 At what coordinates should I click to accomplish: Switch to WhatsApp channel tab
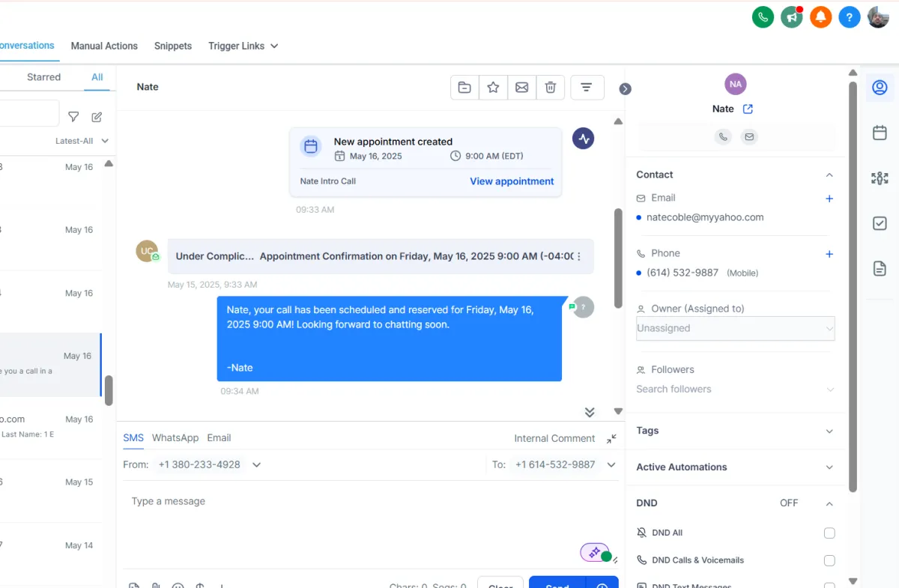click(x=175, y=438)
